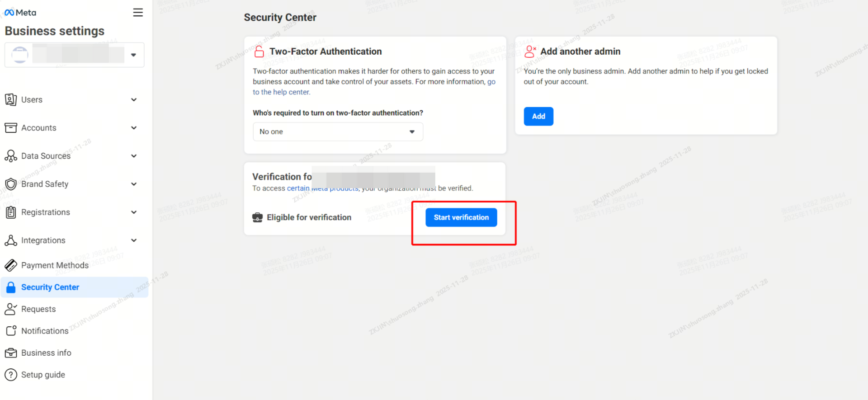This screenshot has height=400, width=868.
Task: Expand the Accounts section chevron
Action: click(x=134, y=128)
